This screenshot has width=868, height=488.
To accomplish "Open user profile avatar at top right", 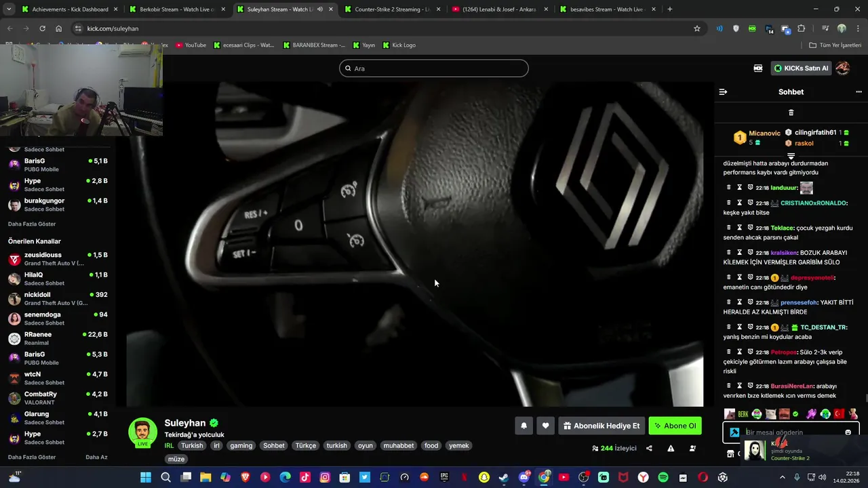I will click(x=843, y=68).
